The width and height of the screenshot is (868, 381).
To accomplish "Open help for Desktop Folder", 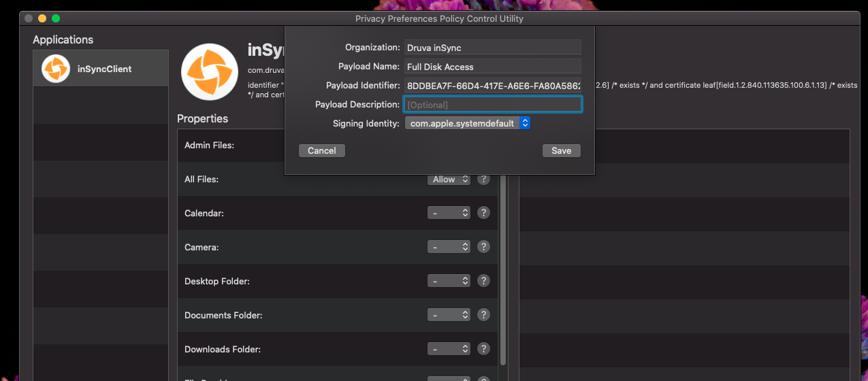I will point(483,281).
